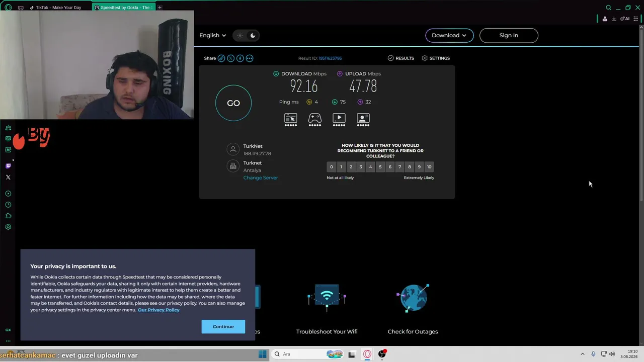Rate recommendation 5
This screenshot has height=362, width=644.
coord(380,167)
